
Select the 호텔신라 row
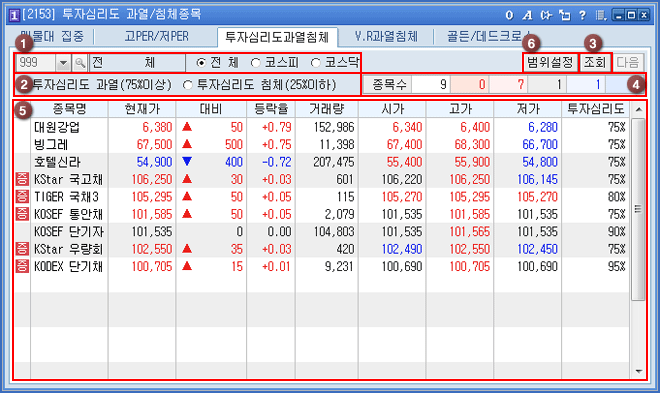(x=322, y=162)
